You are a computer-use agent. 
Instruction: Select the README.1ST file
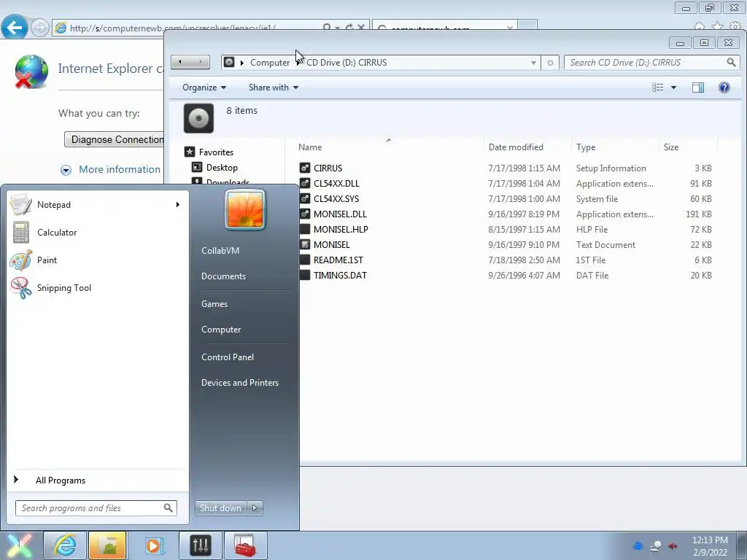pyautogui.click(x=338, y=260)
